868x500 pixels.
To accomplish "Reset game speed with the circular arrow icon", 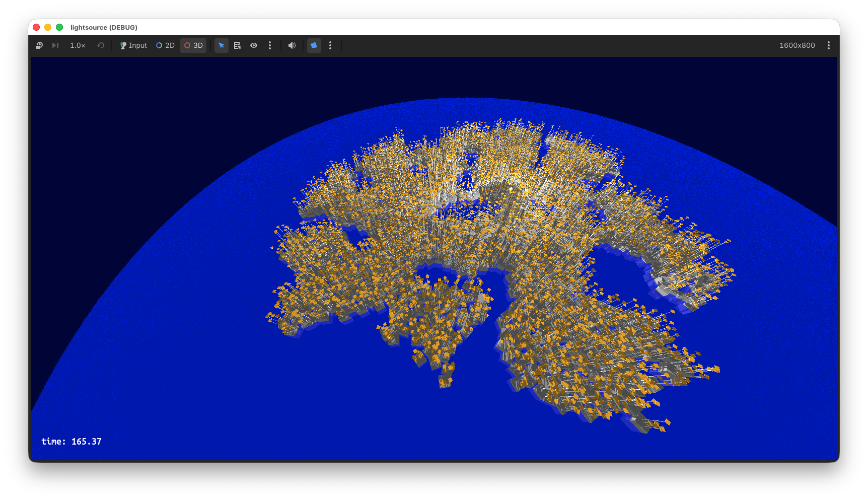I will (101, 45).
